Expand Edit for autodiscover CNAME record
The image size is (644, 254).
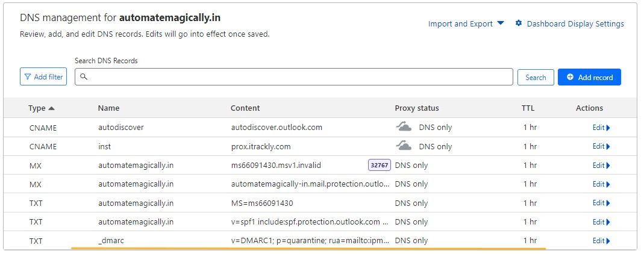coord(601,128)
